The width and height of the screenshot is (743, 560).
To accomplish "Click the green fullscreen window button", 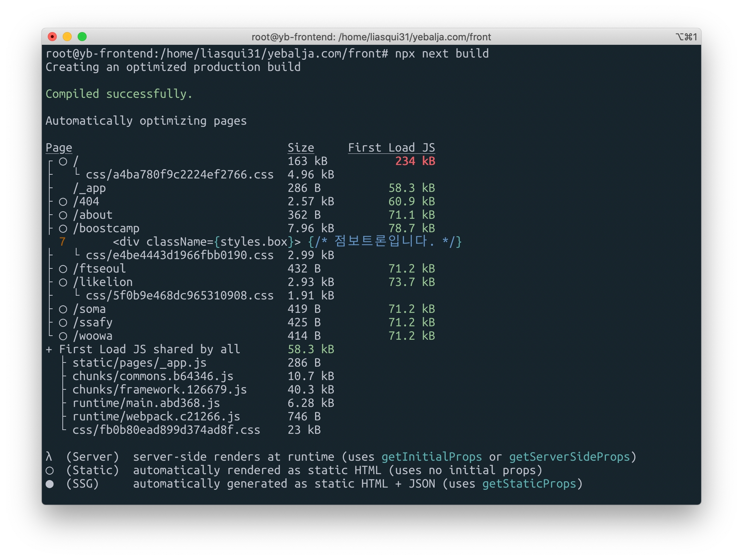I will point(82,37).
